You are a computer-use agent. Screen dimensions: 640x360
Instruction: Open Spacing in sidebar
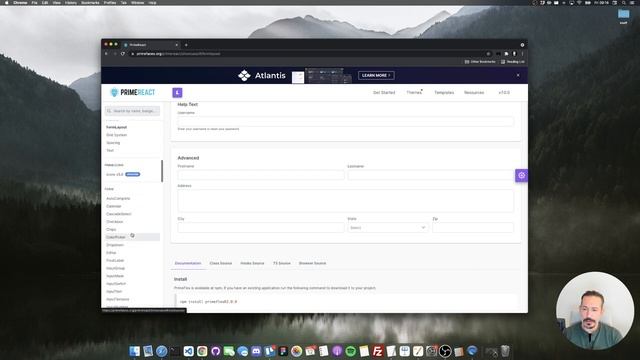point(113,143)
